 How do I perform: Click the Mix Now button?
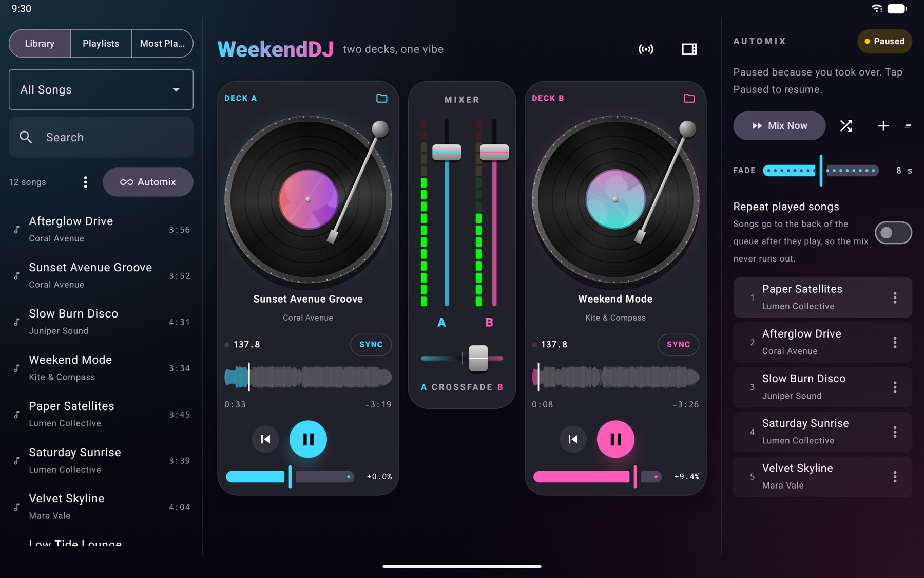pyautogui.click(x=779, y=126)
